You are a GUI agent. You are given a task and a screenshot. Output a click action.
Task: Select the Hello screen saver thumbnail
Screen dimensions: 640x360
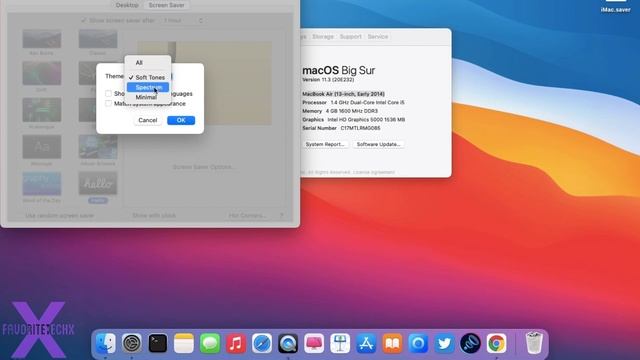[x=98, y=183]
